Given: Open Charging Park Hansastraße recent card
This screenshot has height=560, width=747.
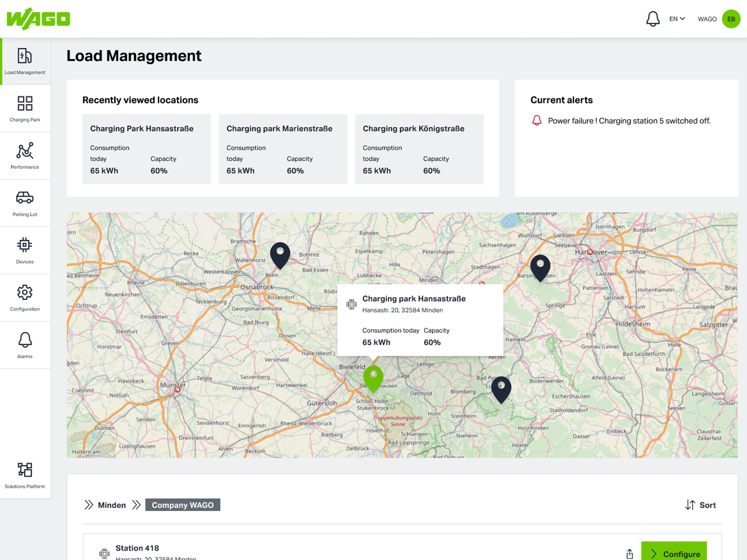Looking at the screenshot, I should coord(146,149).
